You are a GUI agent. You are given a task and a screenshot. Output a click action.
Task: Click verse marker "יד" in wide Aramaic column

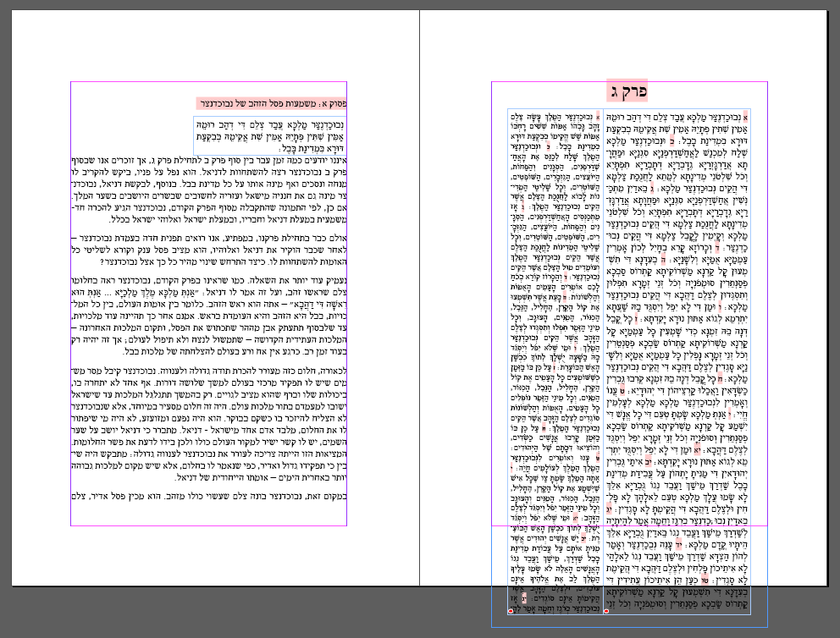point(677,544)
